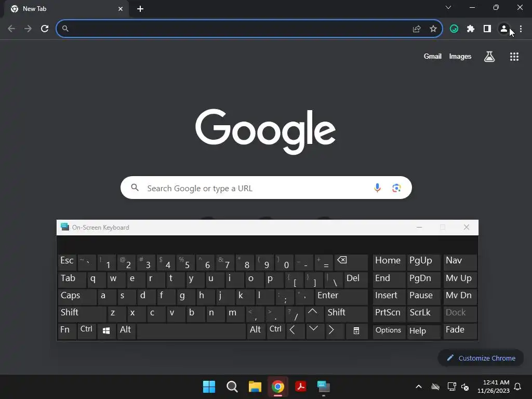
Task: Click the spacebar on keyboard
Action: tap(191, 331)
